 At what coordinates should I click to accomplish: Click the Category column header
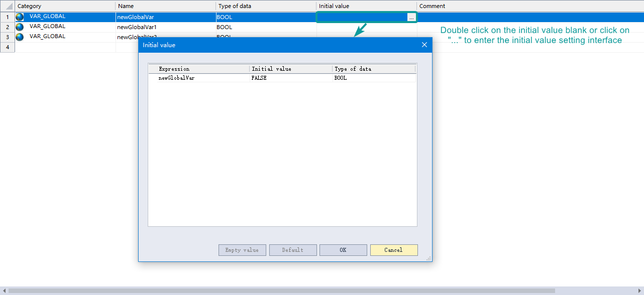tap(65, 6)
